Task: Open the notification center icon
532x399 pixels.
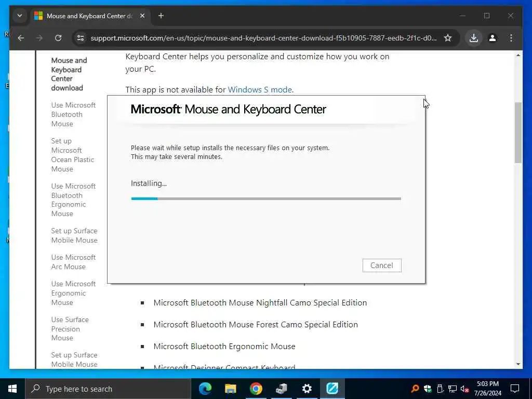Action: tap(515, 389)
